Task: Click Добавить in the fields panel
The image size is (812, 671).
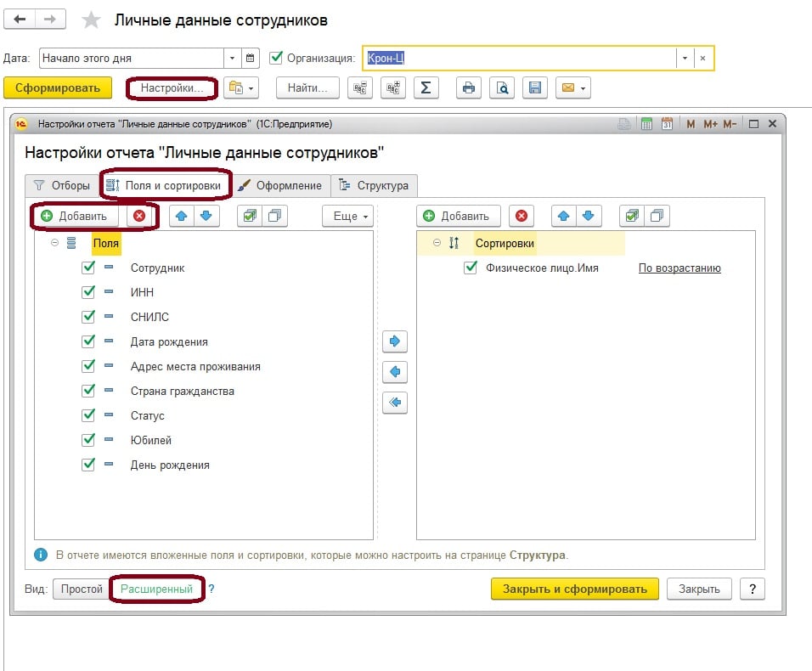Action: coord(76,216)
